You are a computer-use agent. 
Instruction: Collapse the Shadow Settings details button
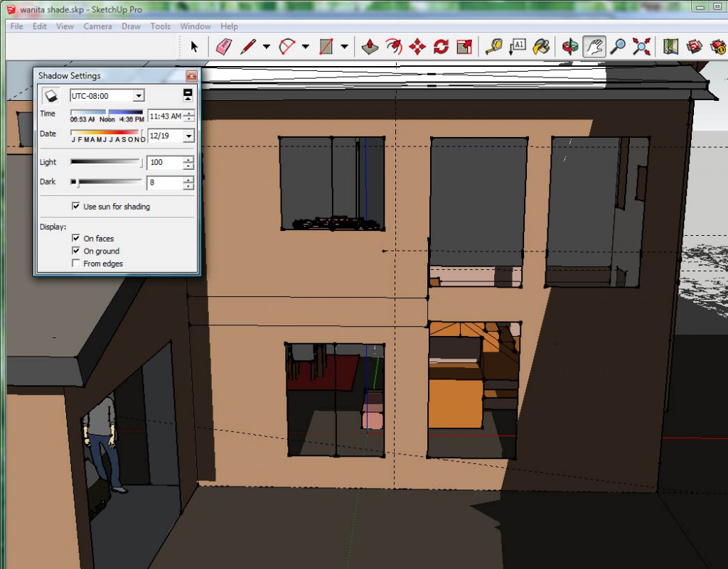(188, 95)
